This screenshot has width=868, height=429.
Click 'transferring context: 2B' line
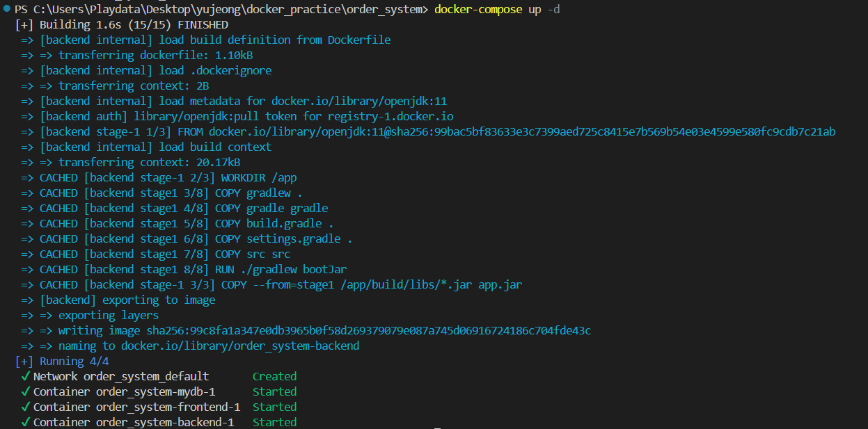click(115, 86)
